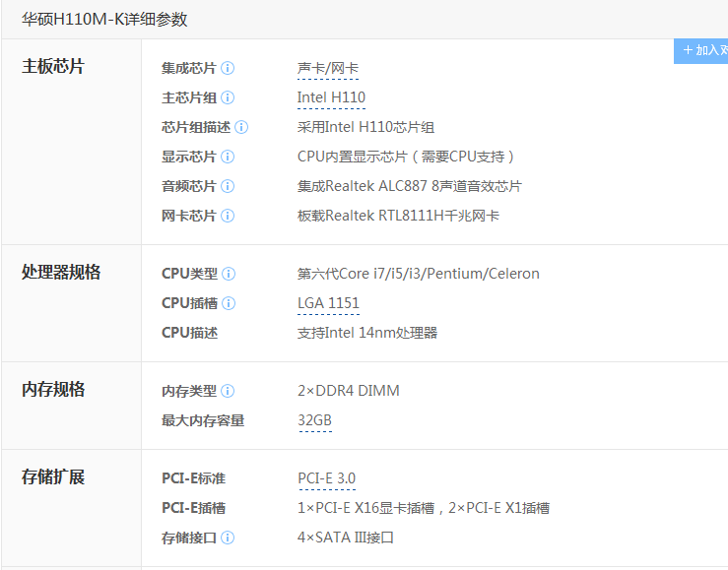Select the 采用Intel H110芯片组 value
728x570 pixels.
(365, 127)
